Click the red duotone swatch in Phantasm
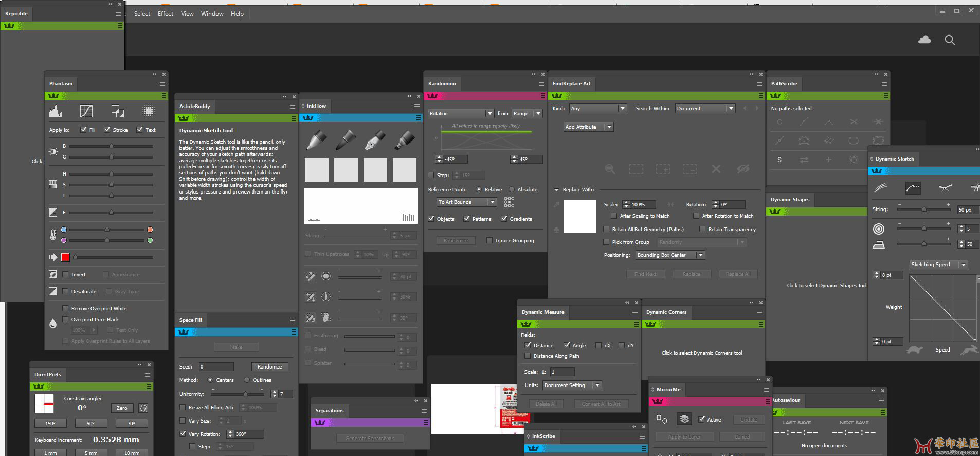Viewport: 980px width, 456px height. pos(65,257)
